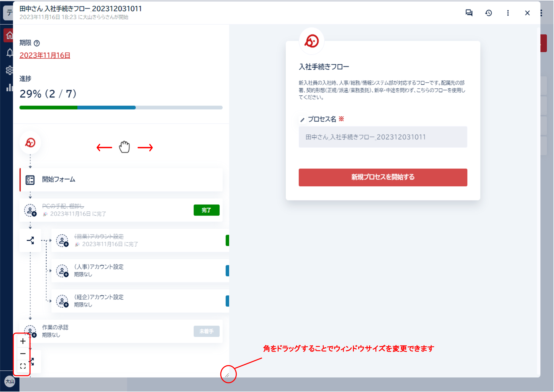Click the home icon in sidebar

9,35
